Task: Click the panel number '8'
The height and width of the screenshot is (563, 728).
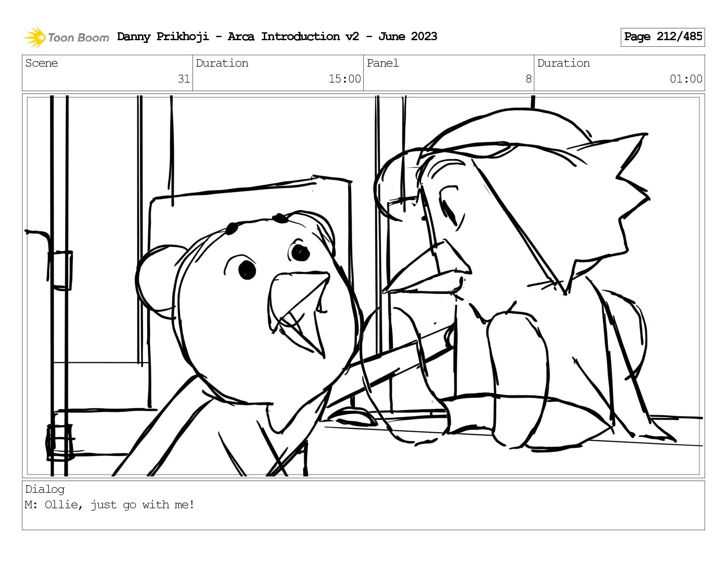Action: (x=528, y=79)
